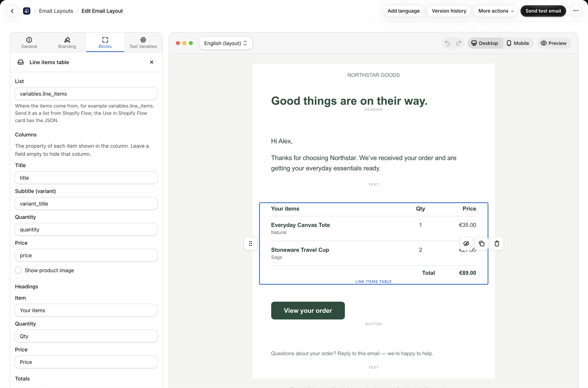588x388 pixels.
Task: Delete the line items table block
Action: pyautogui.click(x=497, y=244)
